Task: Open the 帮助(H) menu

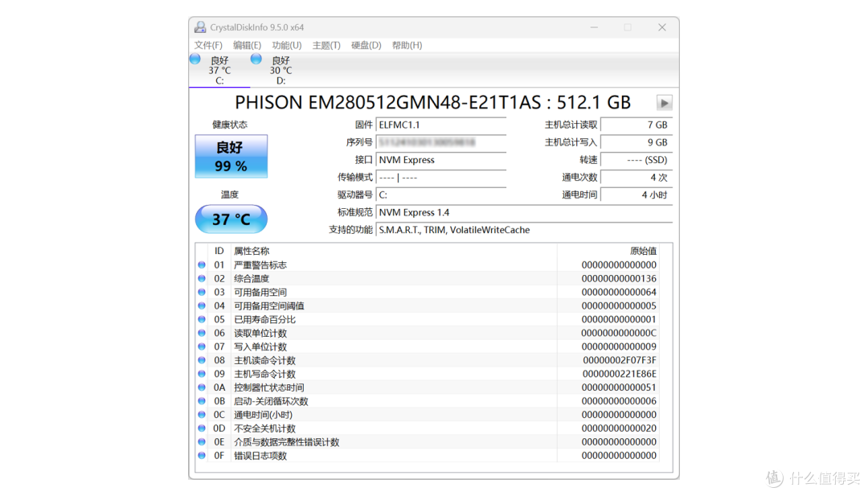Action: coord(407,45)
